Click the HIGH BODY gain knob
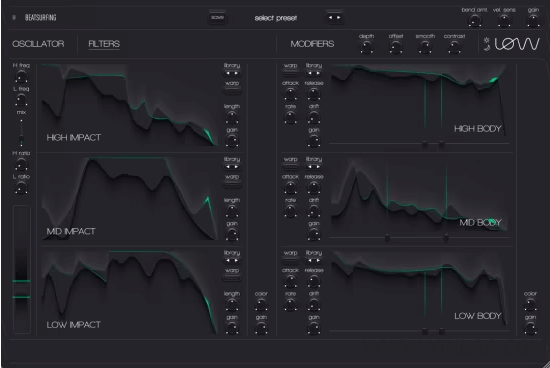 [314, 141]
